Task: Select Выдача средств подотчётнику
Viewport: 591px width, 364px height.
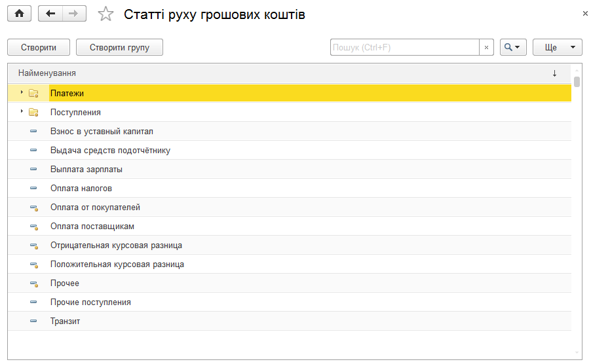Action: tap(290, 150)
